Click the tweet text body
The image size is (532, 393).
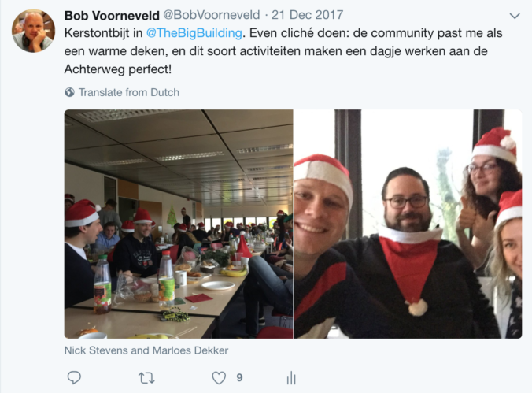(x=283, y=51)
